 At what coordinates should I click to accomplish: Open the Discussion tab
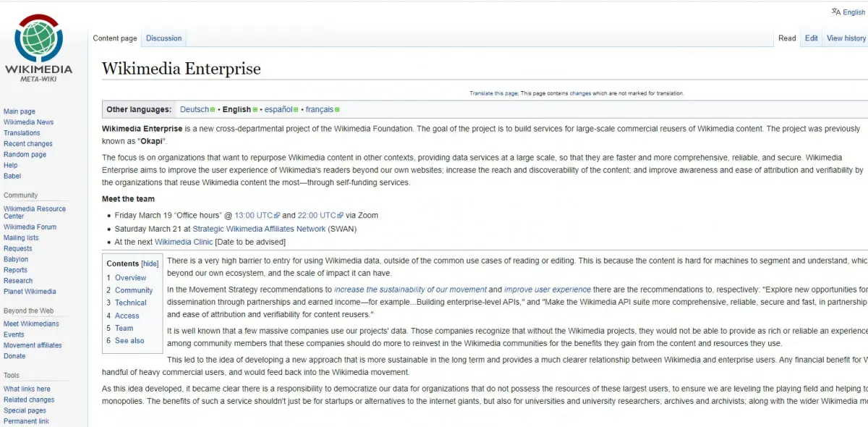pos(164,38)
